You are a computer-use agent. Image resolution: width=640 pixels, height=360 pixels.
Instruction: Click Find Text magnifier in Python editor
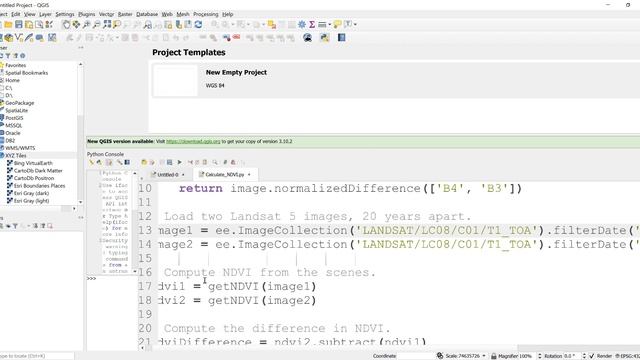(215, 162)
